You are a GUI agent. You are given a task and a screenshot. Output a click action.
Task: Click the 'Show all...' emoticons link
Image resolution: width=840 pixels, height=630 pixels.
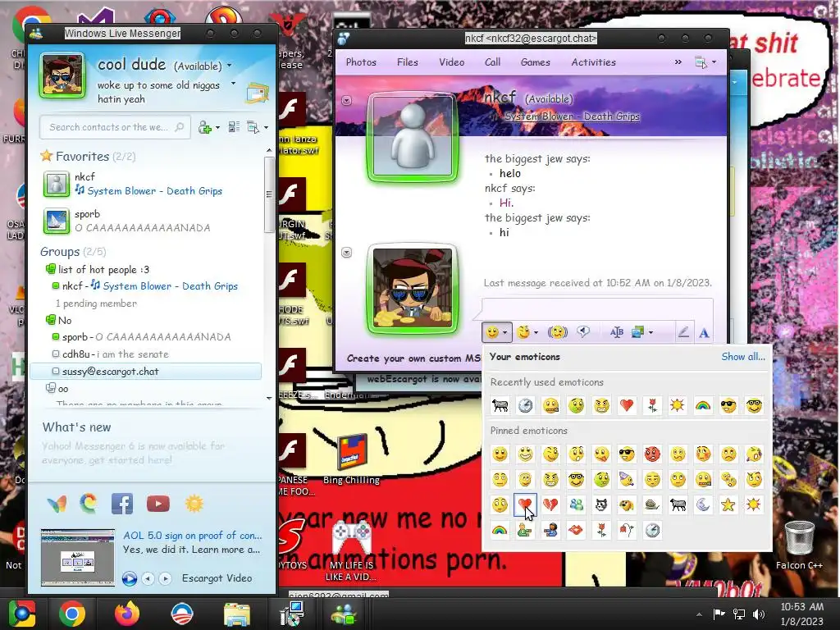743,357
